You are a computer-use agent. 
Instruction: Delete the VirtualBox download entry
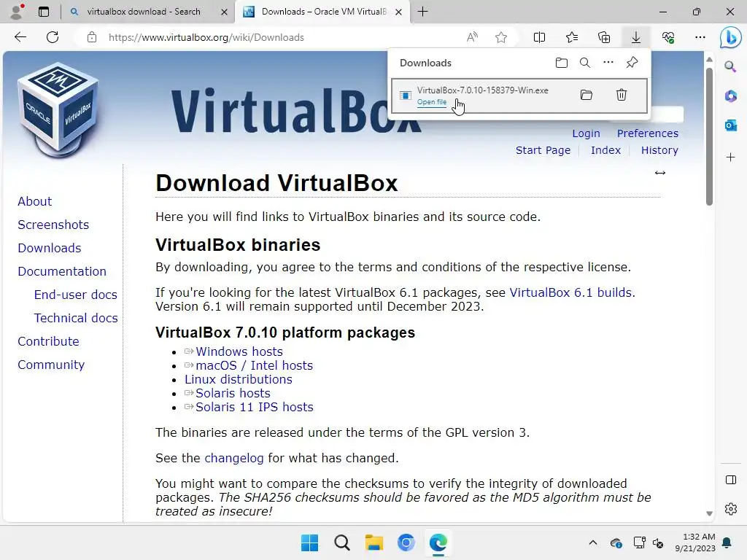[x=622, y=95]
